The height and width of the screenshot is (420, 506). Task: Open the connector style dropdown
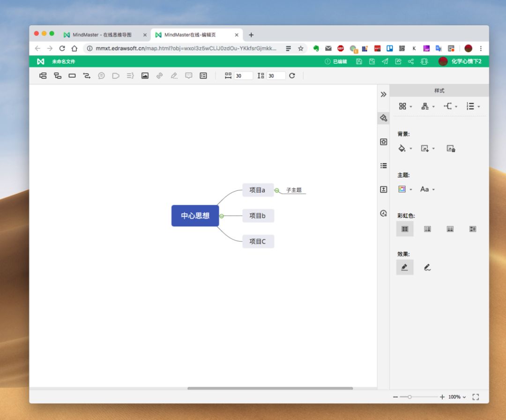[451, 106]
